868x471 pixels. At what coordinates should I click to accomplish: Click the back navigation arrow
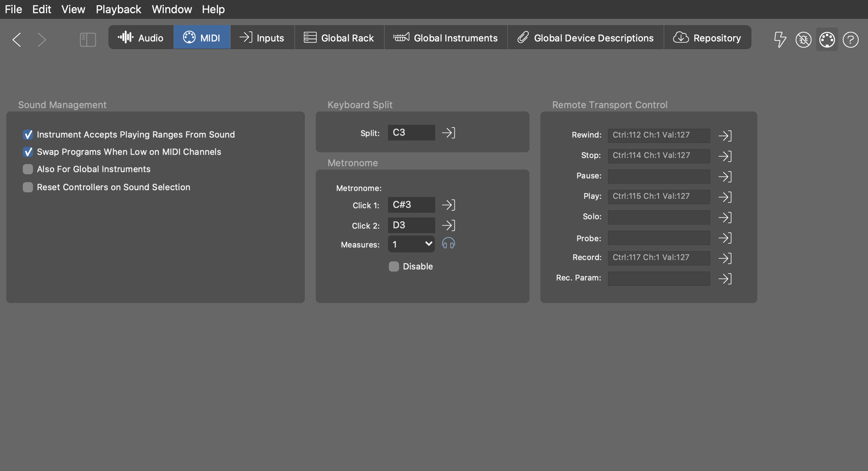point(16,39)
